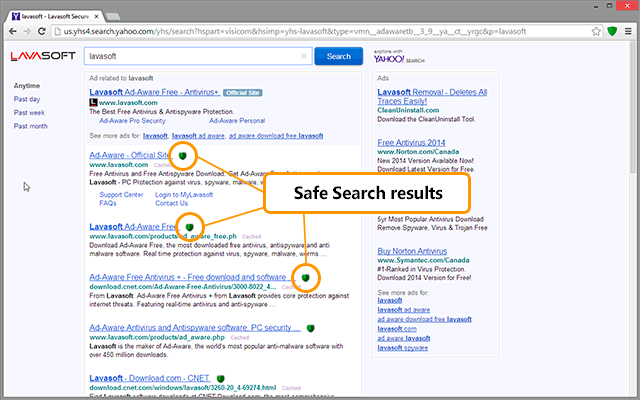Open 'Login to MyLavasoft' link
Screen dimensions: 640x400
point(184,195)
